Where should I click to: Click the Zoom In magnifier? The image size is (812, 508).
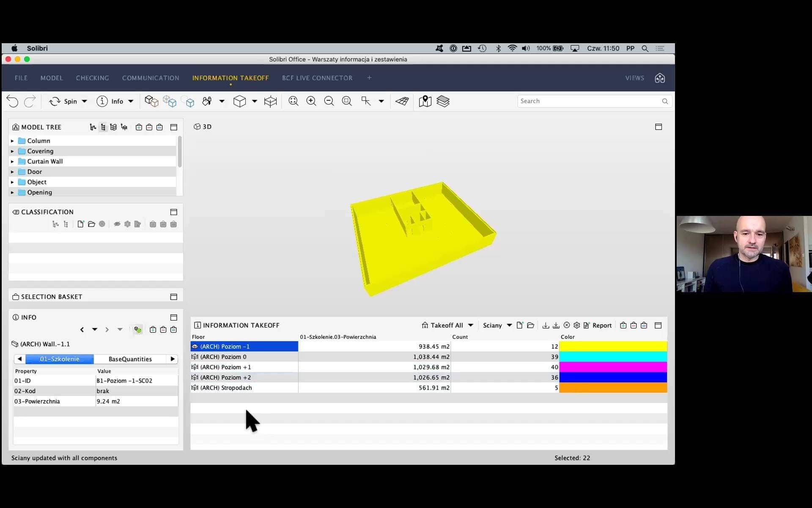coord(311,101)
